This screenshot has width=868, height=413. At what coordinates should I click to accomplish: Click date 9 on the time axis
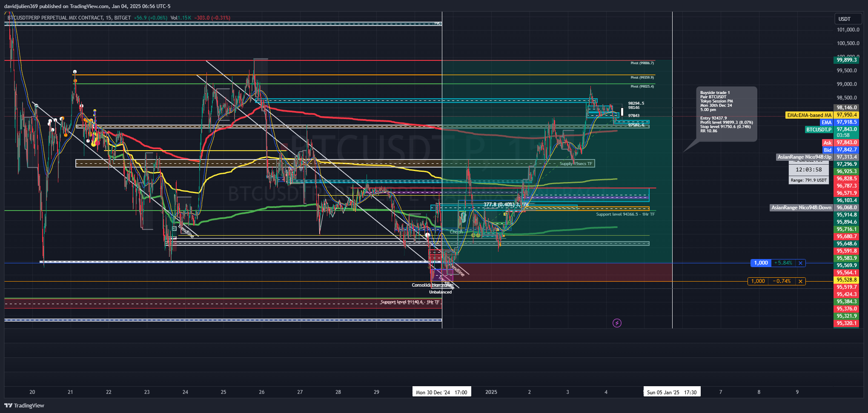(797, 392)
